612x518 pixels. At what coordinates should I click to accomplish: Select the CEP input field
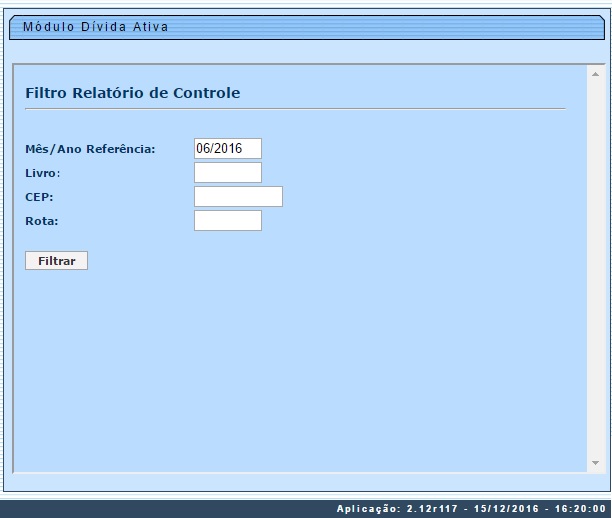pos(238,196)
